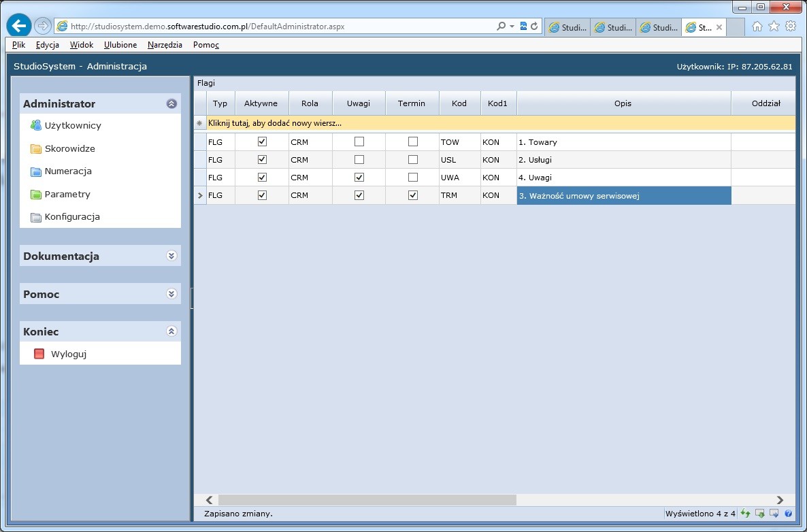Click the export icon with green down arrow

[759, 513]
